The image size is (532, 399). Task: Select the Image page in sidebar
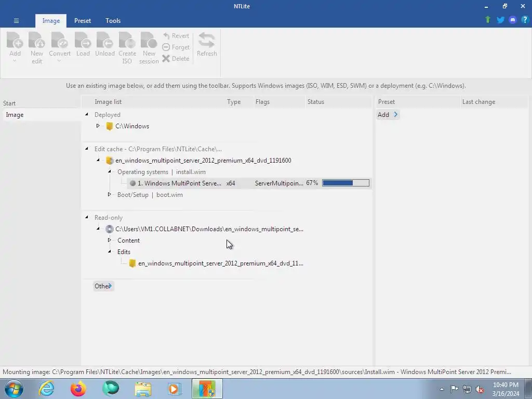click(41, 115)
